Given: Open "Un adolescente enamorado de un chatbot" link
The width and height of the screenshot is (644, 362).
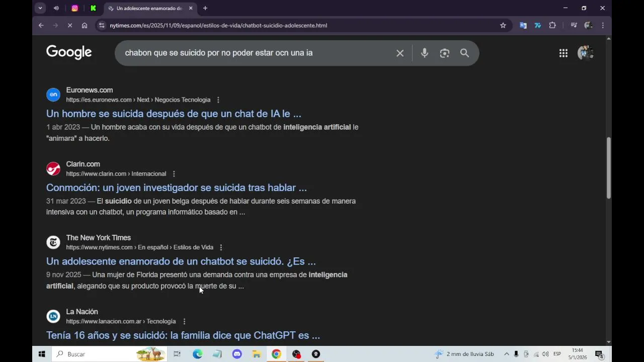Looking at the screenshot, I should (181, 261).
